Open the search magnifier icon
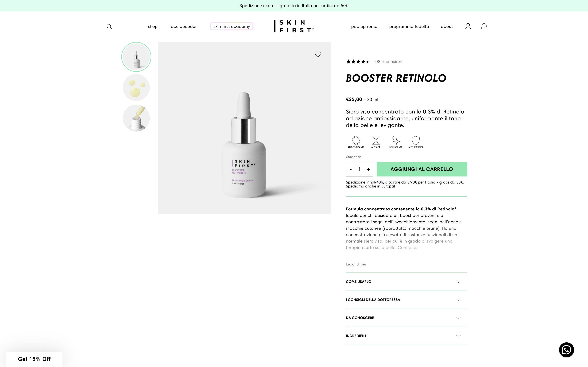The image size is (588, 367). coord(109,26)
